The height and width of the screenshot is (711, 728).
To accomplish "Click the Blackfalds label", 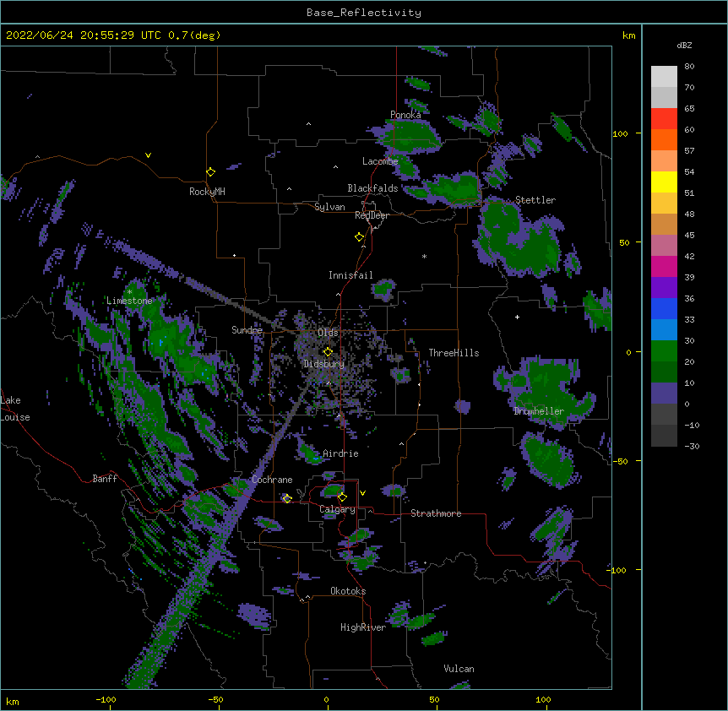I will (x=372, y=188).
